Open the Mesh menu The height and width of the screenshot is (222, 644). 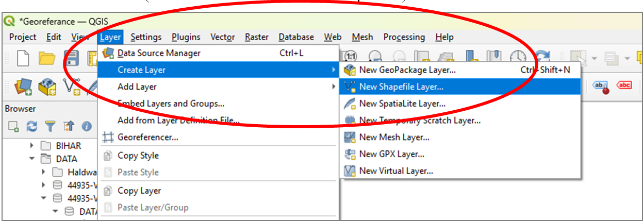pyautogui.click(x=362, y=37)
